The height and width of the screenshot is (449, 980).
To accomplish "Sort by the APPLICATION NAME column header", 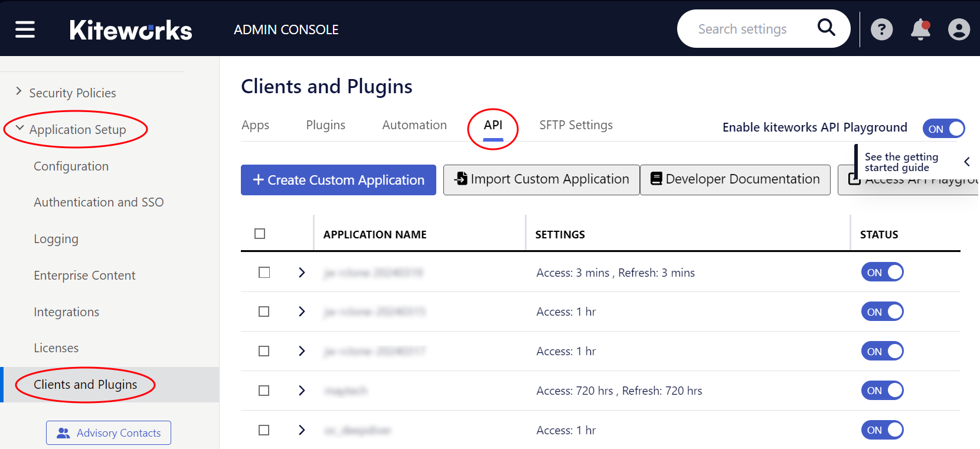I will (375, 234).
